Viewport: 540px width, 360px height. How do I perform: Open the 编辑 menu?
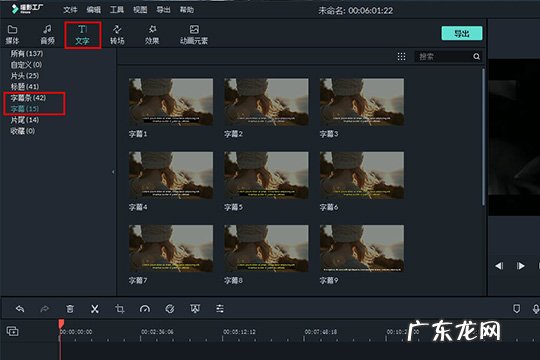coord(93,10)
